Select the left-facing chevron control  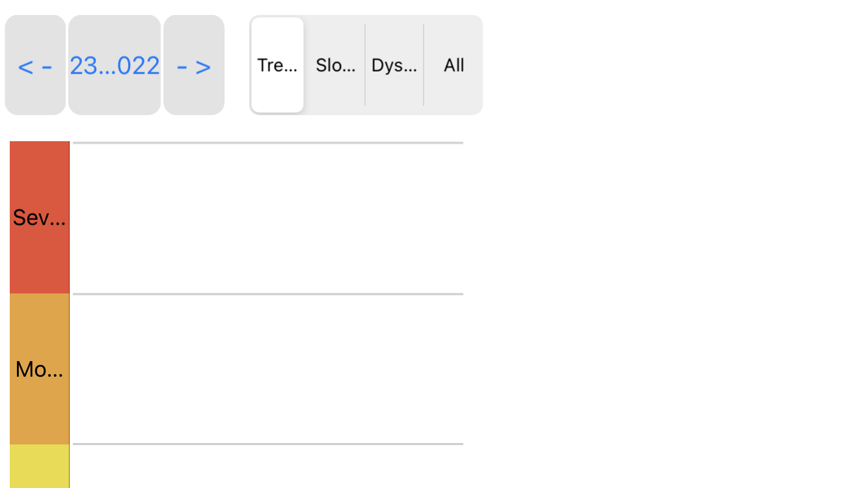[35, 65]
